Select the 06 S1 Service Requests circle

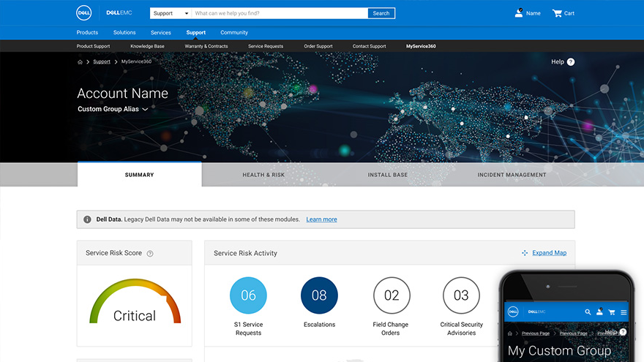coord(248,295)
